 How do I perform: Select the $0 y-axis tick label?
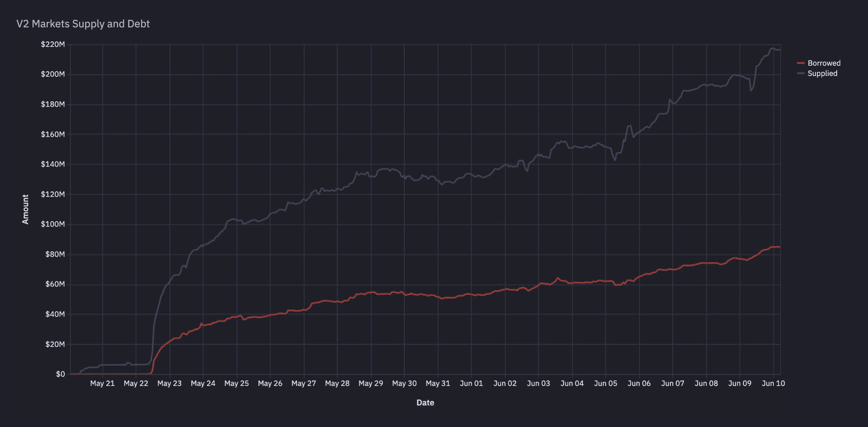[x=60, y=374]
